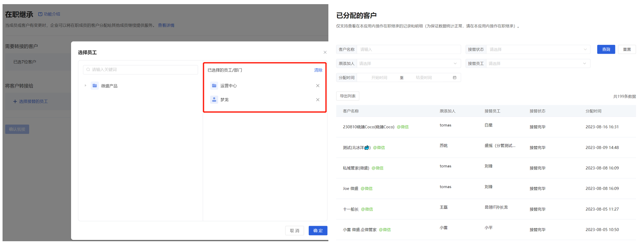This screenshot has width=644, height=246.
Task: Click customer 十一船长
Action: point(351,209)
